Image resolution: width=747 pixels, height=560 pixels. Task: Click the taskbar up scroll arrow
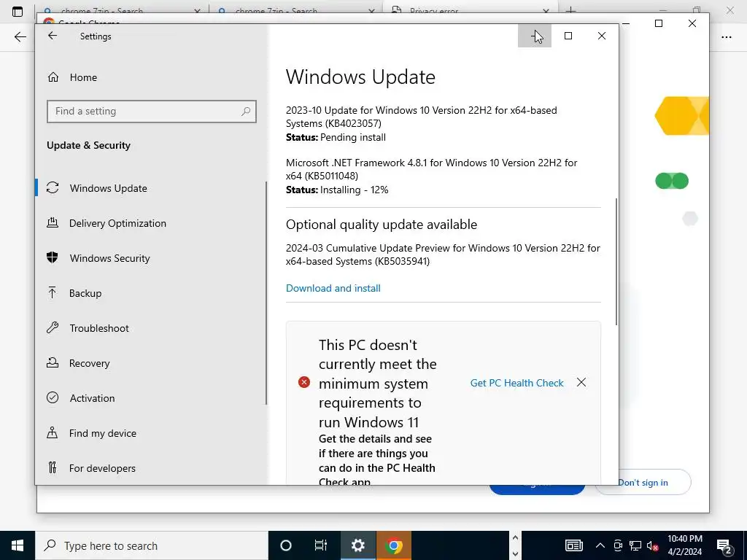(515, 537)
